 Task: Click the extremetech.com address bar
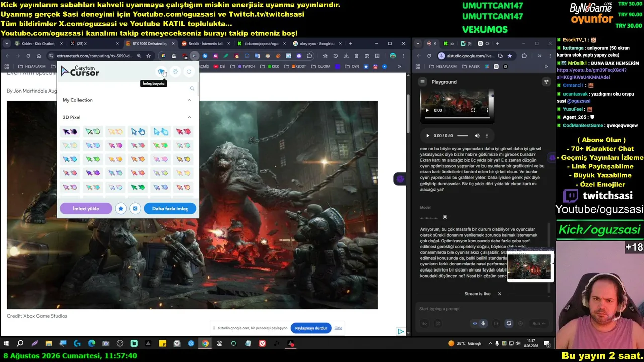point(94,56)
